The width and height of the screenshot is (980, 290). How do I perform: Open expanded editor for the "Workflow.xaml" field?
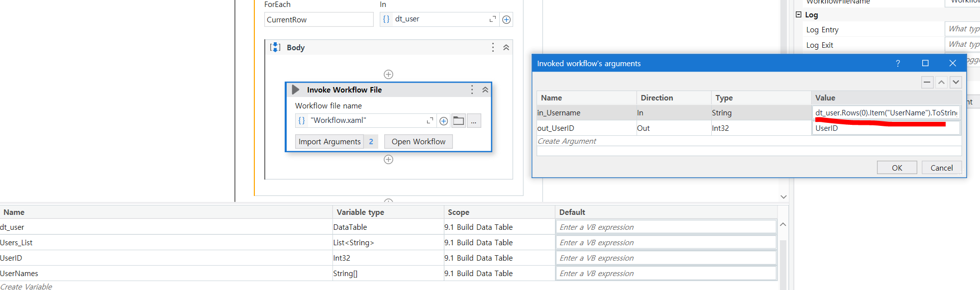(430, 121)
